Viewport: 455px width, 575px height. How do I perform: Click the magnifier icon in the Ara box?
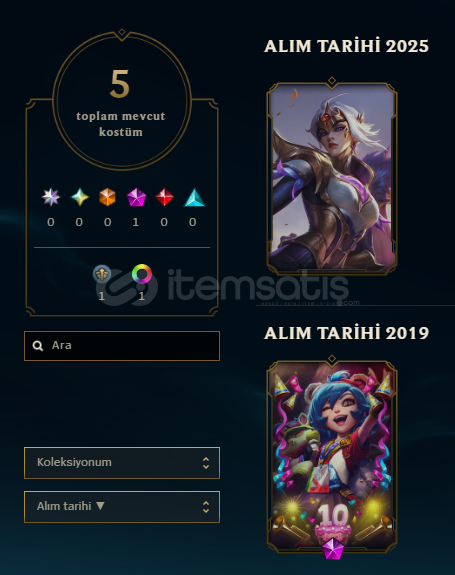point(38,345)
